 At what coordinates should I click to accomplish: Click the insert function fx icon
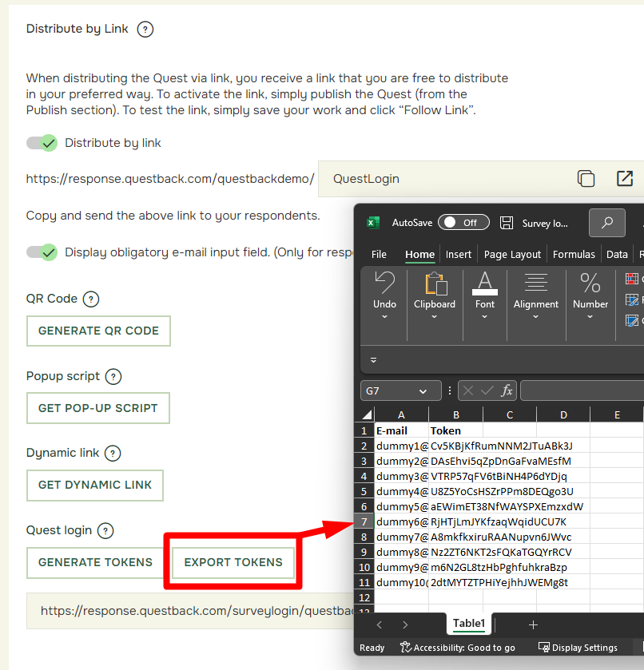[x=507, y=391]
